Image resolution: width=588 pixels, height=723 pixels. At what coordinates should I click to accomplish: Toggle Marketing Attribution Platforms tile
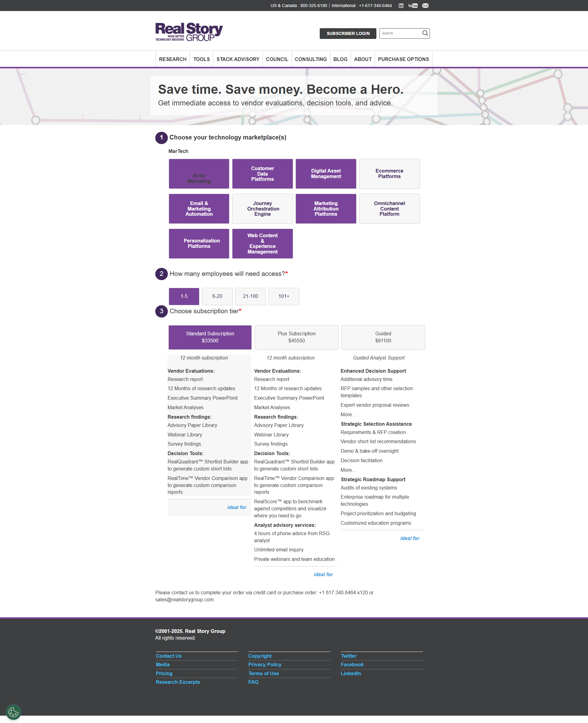(x=326, y=208)
